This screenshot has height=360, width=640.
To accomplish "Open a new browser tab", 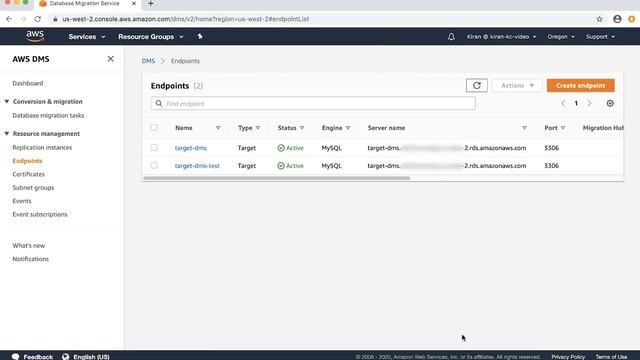I will tap(151, 4).
